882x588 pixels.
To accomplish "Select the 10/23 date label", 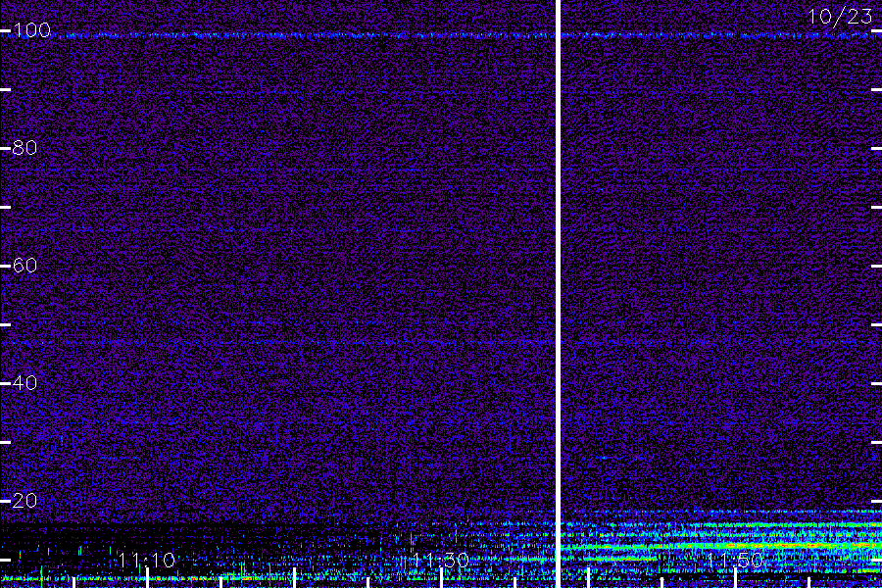I will pyautogui.click(x=840, y=17).
